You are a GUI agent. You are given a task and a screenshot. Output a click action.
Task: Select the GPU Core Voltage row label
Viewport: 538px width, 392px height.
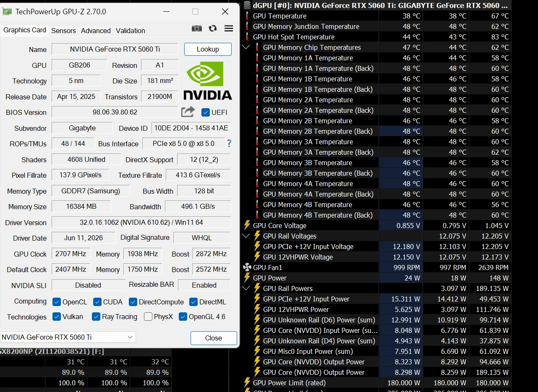[280, 226]
